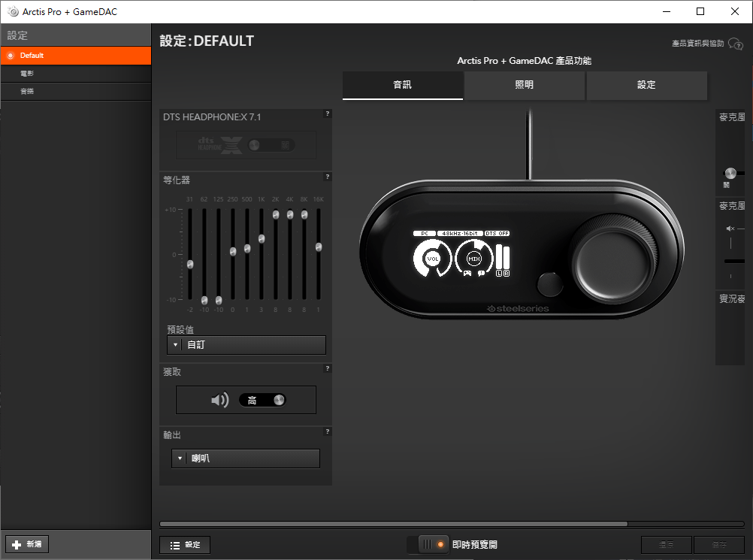Click the large volume knob on the GameDAC
The image size is (753, 560).
pos(614,262)
